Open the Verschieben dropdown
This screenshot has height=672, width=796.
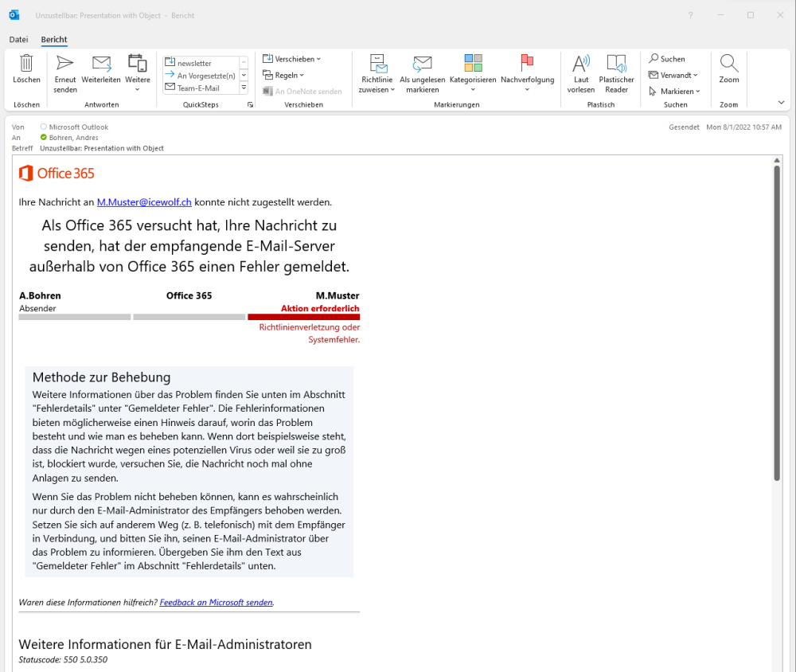[x=292, y=59]
